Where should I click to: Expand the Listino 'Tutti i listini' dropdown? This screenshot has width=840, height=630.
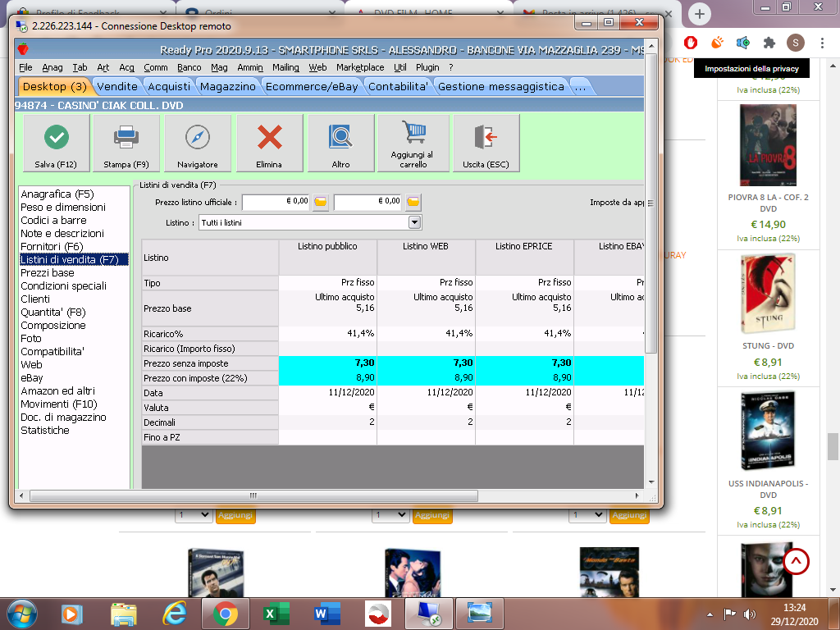pos(414,222)
